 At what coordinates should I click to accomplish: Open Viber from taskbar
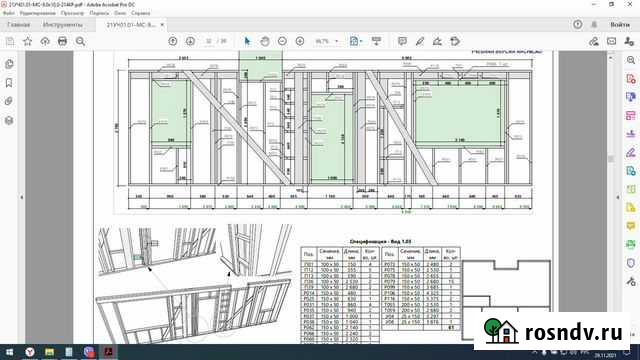tap(89, 352)
